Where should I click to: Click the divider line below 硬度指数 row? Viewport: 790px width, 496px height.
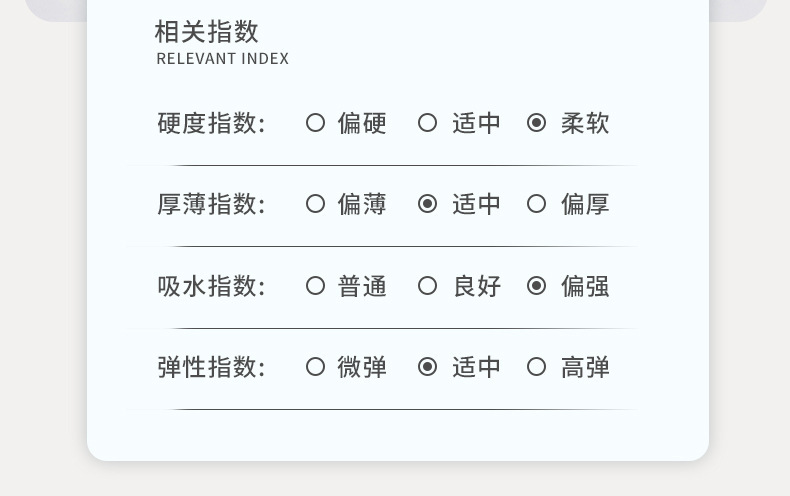400,165
